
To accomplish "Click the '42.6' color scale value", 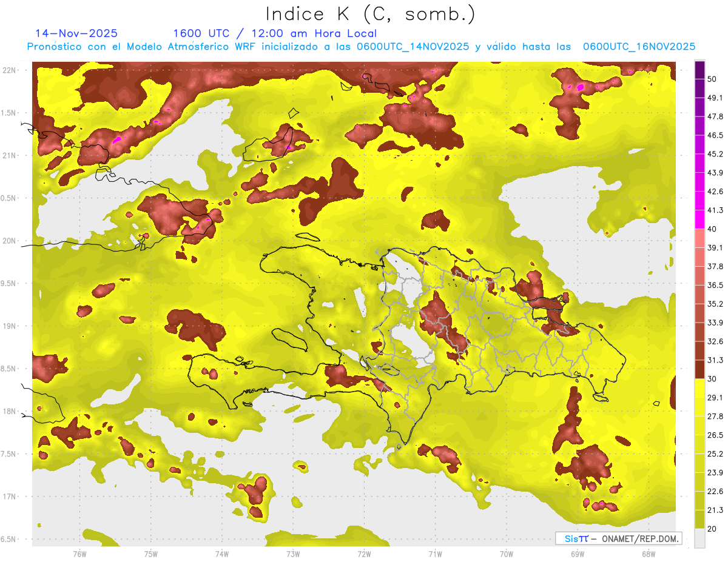I will point(715,192).
